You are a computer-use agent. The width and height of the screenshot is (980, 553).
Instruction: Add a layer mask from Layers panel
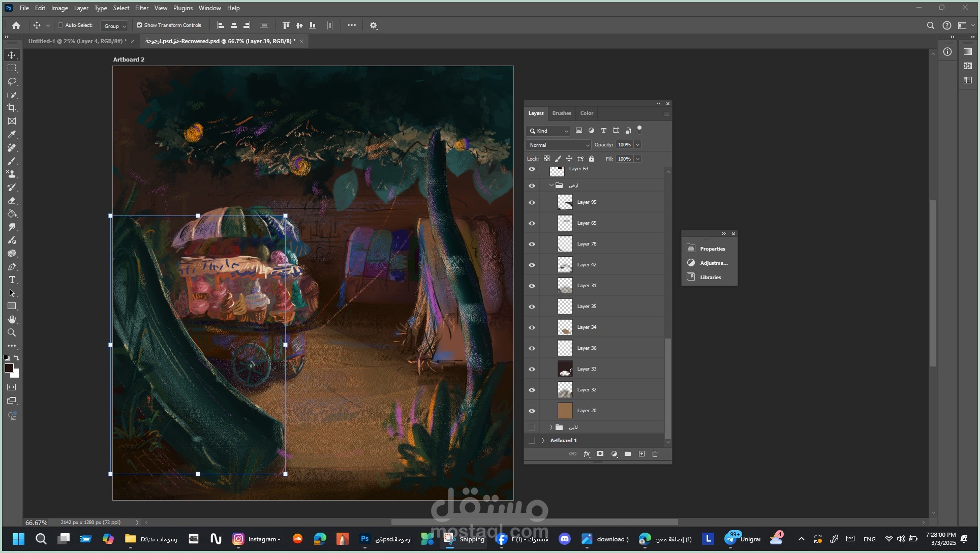(600, 454)
